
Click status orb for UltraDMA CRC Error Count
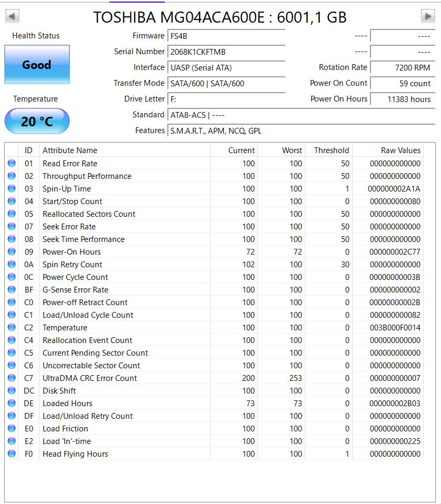tap(12, 378)
